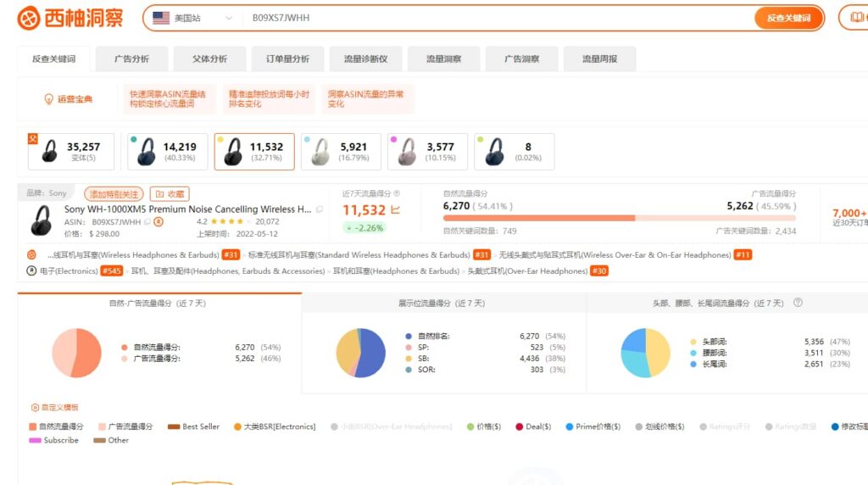Switch to the 流量洞察 tab
The width and height of the screenshot is (868, 485).
pyautogui.click(x=444, y=59)
